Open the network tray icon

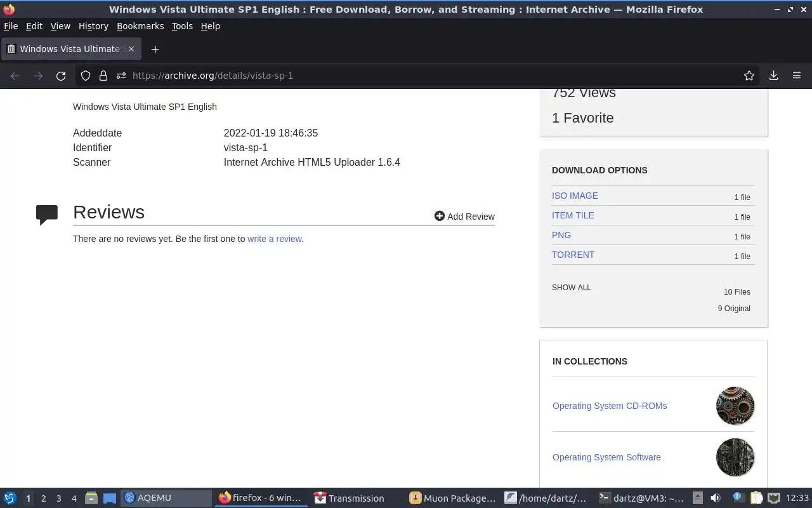click(774, 498)
